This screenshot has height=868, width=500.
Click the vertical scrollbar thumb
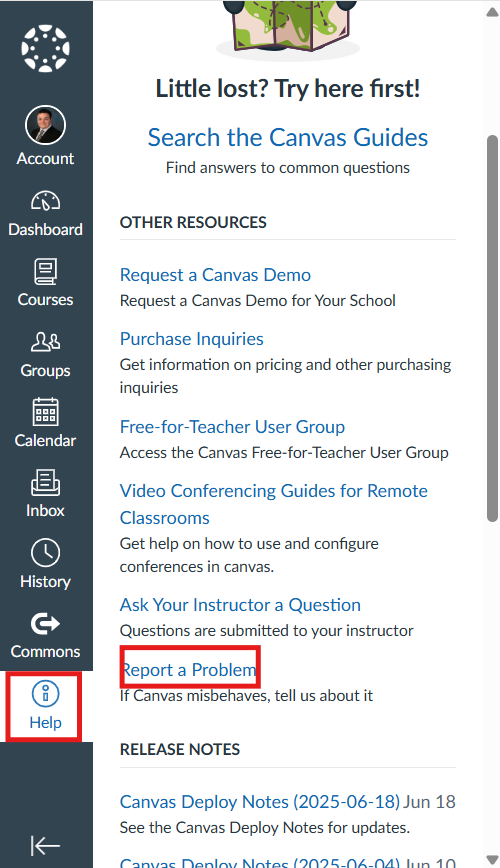coord(492,328)
